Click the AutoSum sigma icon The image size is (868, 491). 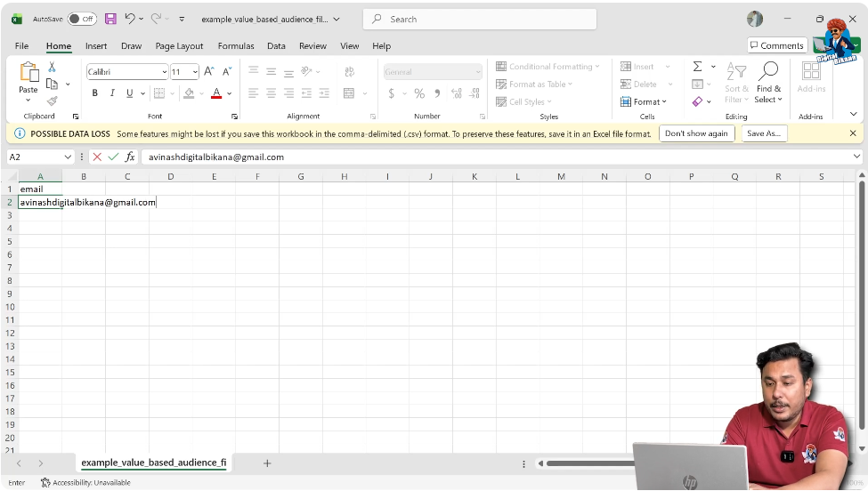click(697, 67)
